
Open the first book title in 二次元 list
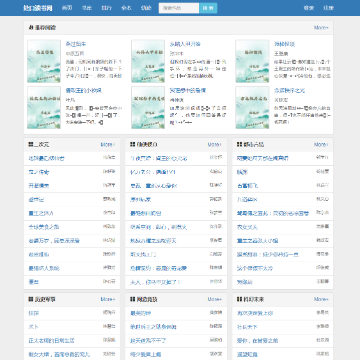[x=46, y=158]
